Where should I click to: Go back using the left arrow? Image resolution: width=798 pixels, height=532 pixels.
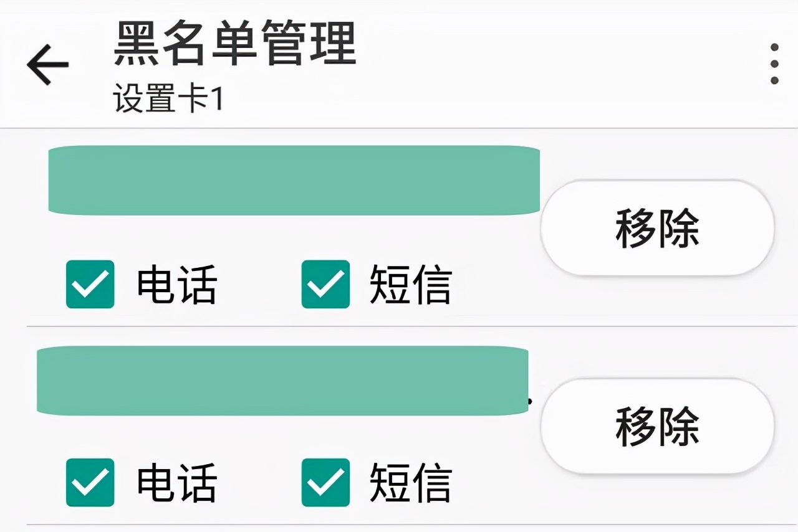click(47, 64)
